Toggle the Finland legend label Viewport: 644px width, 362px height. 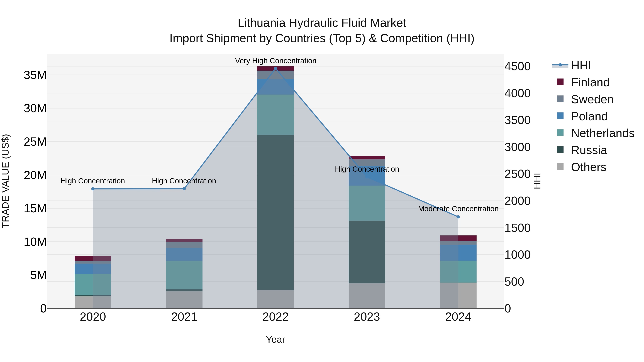click(590, 82)
